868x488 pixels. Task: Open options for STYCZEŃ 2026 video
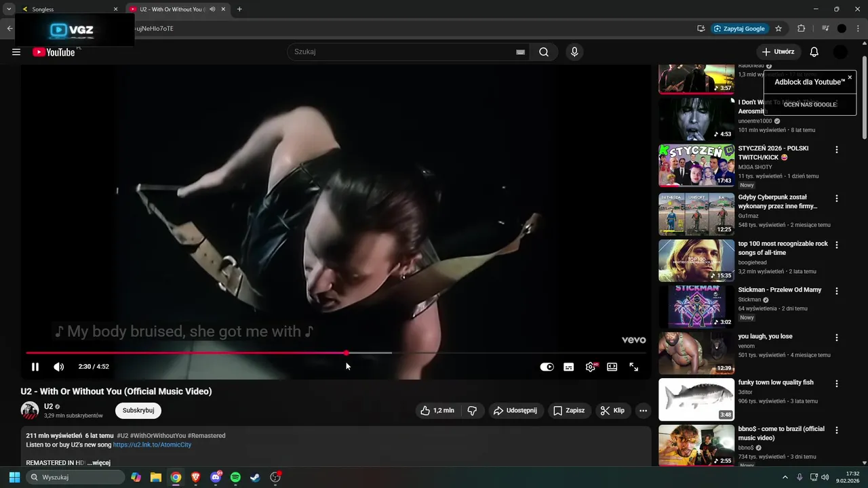pyautogui.click(x=837, y=150)
